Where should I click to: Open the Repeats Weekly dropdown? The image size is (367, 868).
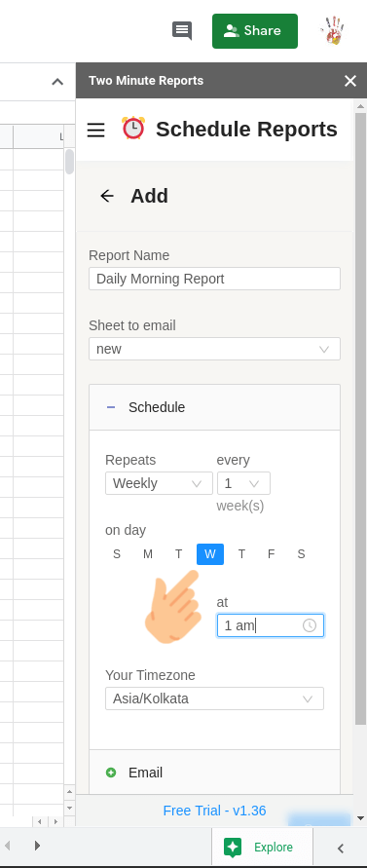pyautogui.click(x=159, y=483)
